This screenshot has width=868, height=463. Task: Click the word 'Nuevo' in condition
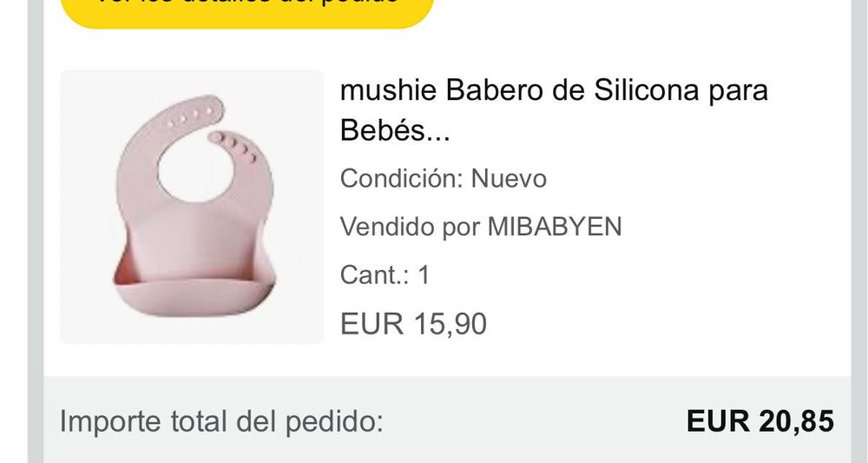509,179
